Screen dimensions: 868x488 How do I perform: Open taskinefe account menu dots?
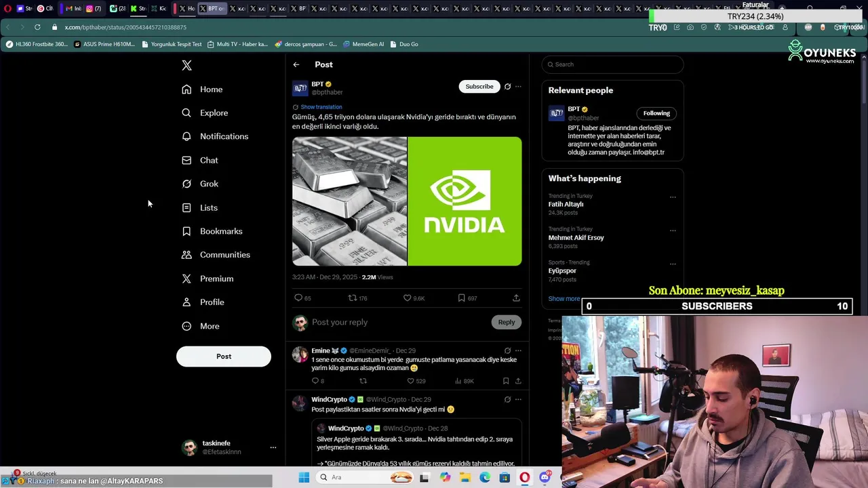point(273,447)
